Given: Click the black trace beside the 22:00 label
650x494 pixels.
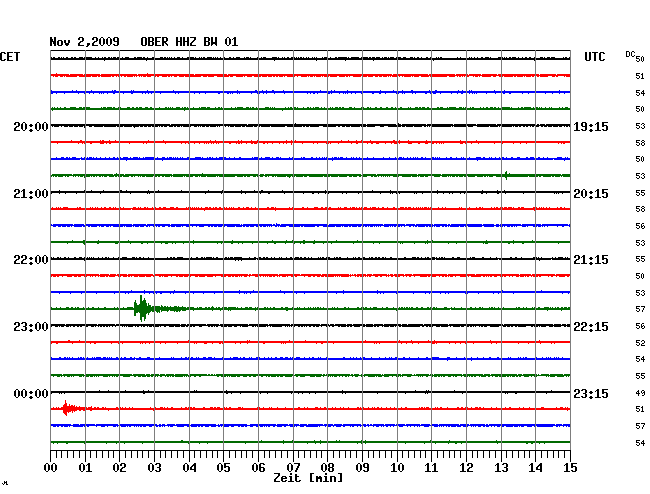Looking at the screenshot, I should (310, 259).
